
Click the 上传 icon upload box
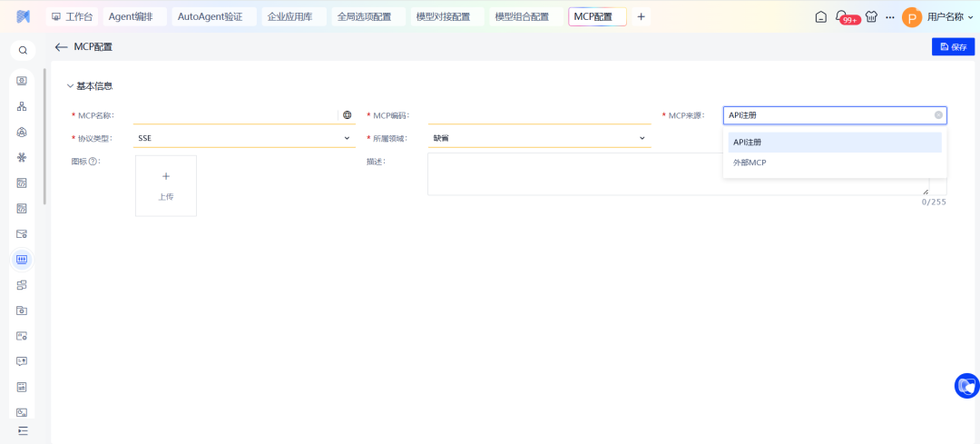(166, 185)
